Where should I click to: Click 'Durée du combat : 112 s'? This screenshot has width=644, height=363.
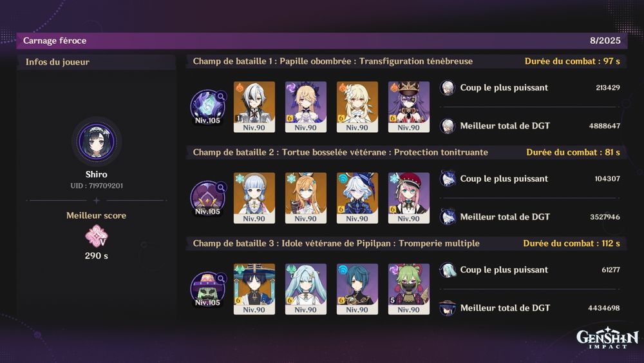click(x=572, y=243)
